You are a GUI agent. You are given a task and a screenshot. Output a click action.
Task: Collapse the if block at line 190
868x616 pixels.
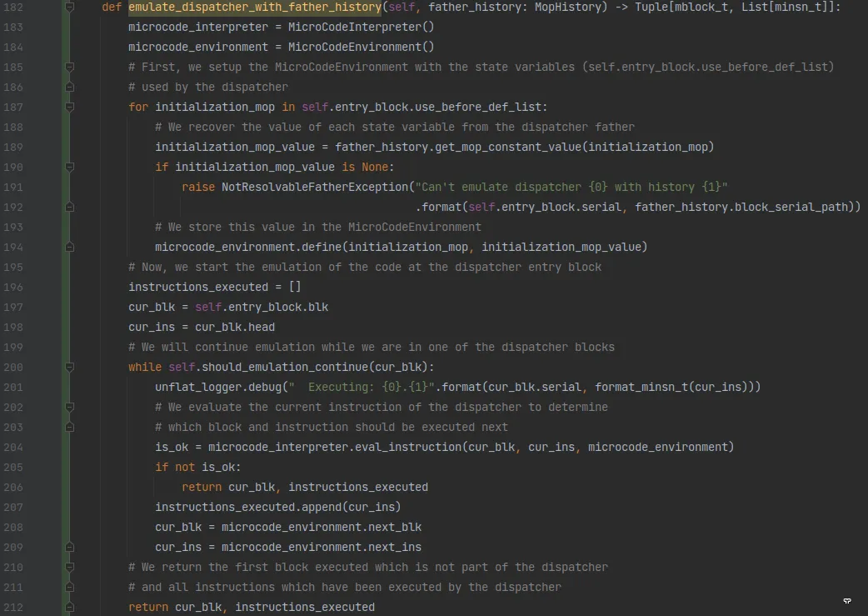coord(70,167)
